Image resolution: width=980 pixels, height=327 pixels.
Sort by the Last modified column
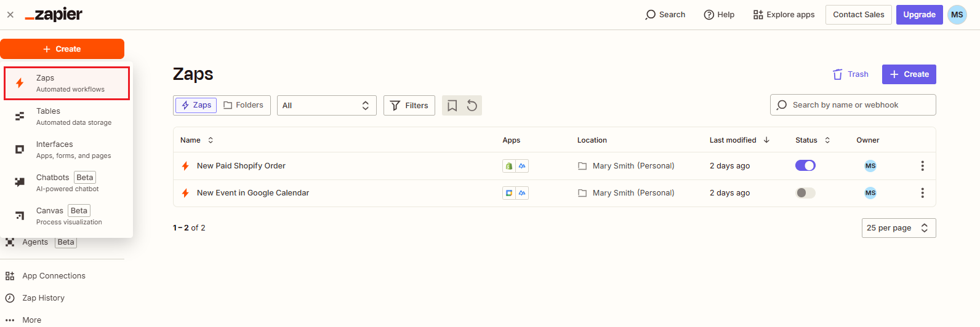coord(739,140)
